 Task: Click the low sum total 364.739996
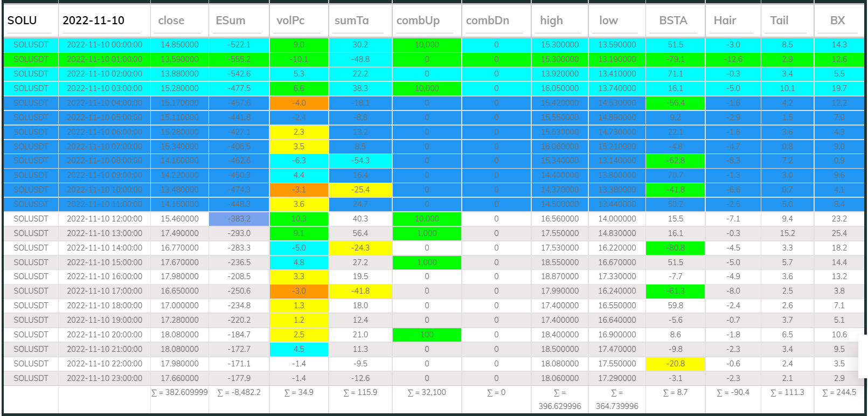point(617,399)
